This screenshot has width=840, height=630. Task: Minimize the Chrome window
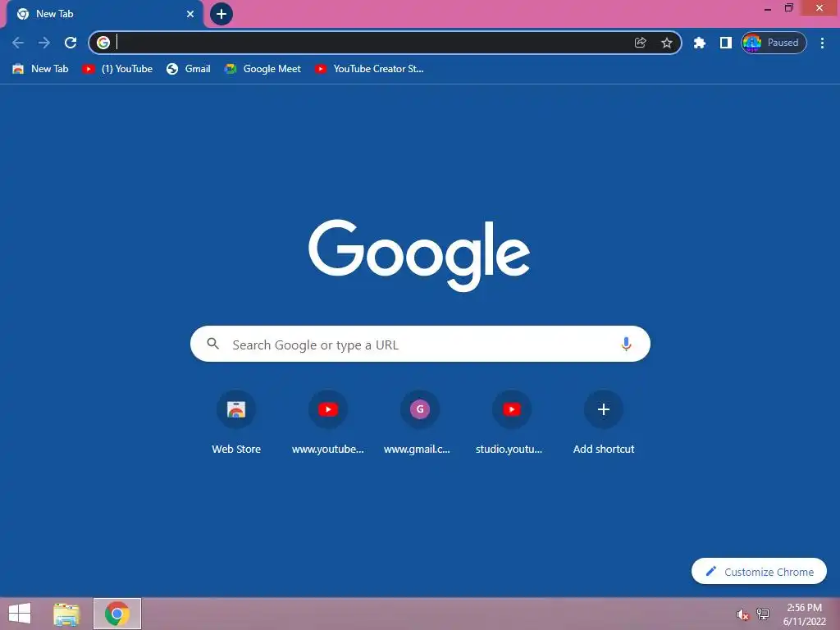click(768, 8)
